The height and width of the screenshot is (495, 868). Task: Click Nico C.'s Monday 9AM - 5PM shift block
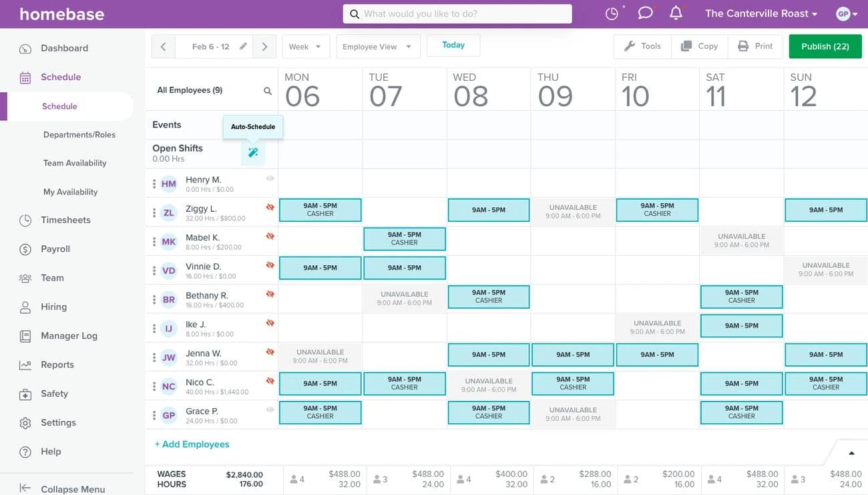(320, 383)
